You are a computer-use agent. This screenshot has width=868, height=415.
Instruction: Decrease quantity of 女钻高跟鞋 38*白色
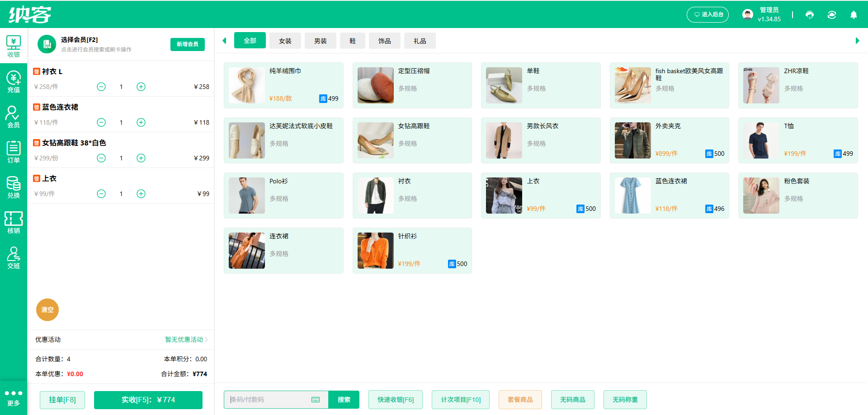(x=101, y=158)
